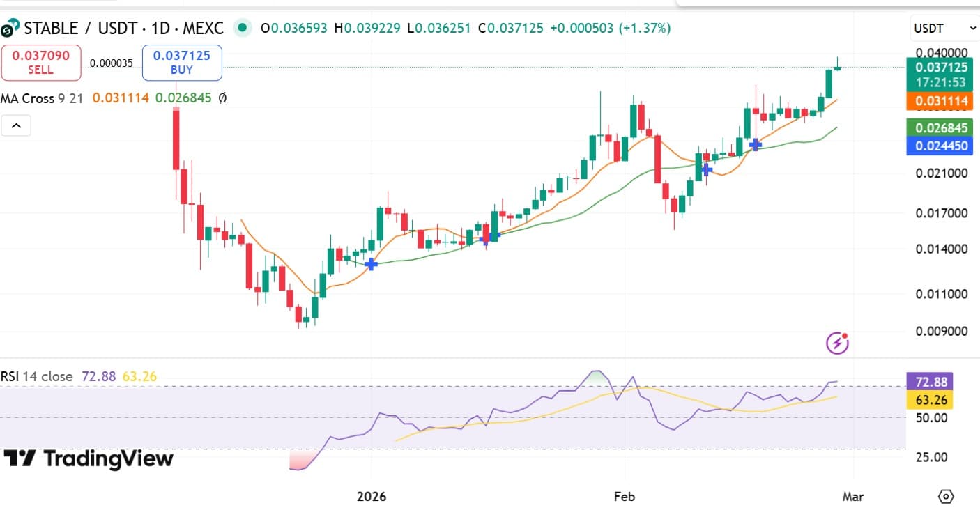Open the 1D timeframe selector
This screenshot has width=980, height=510.
pos(161,29)
